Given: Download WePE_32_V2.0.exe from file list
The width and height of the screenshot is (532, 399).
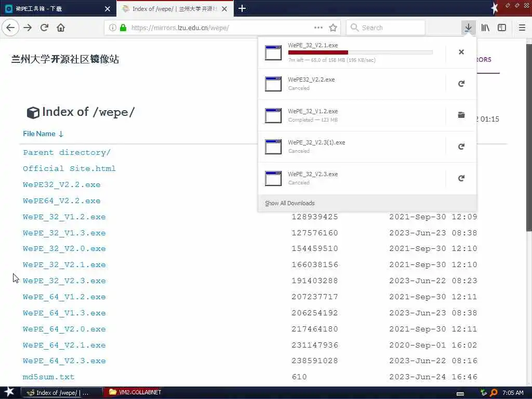Looking at the screenshot, I should pyautogui.click(x=64, y=249).
